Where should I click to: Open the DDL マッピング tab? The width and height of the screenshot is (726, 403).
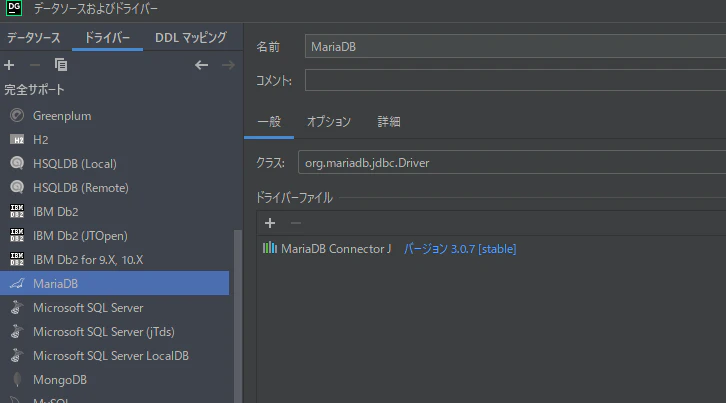(x=191, y=38)
